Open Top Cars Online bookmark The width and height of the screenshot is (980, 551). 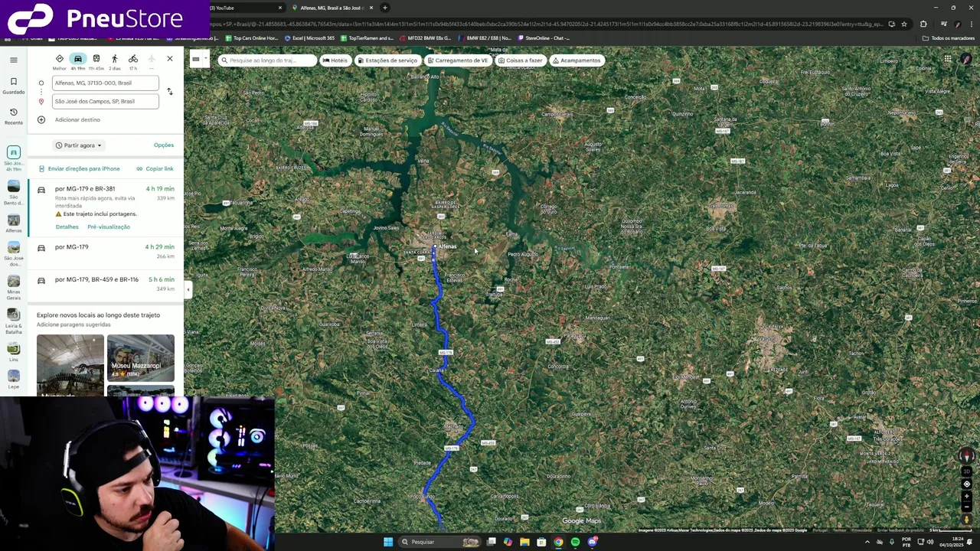tap(252, 38)
